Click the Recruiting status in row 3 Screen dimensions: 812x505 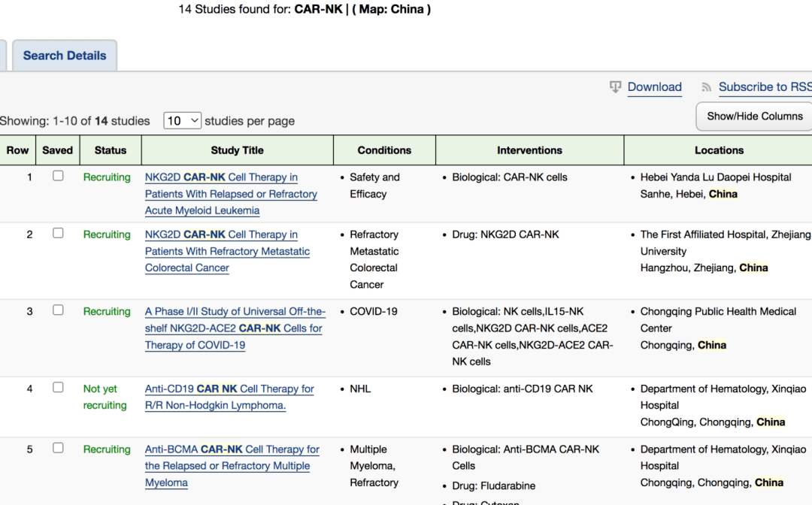pos(107,311)
